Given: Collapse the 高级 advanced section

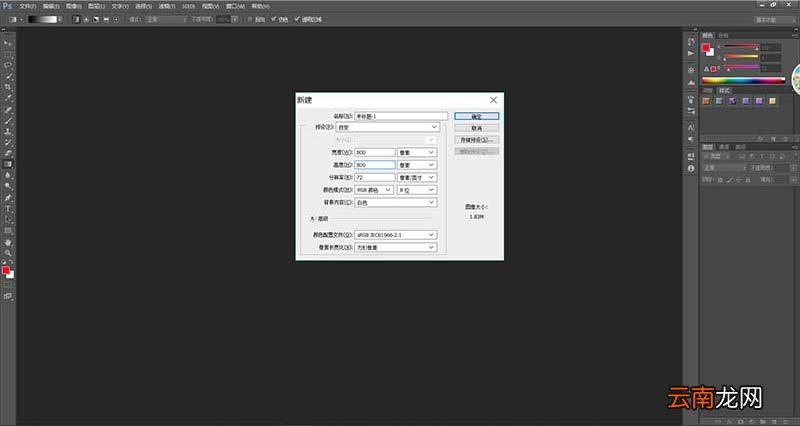Looking at the screenshot, I should (312, 218).
